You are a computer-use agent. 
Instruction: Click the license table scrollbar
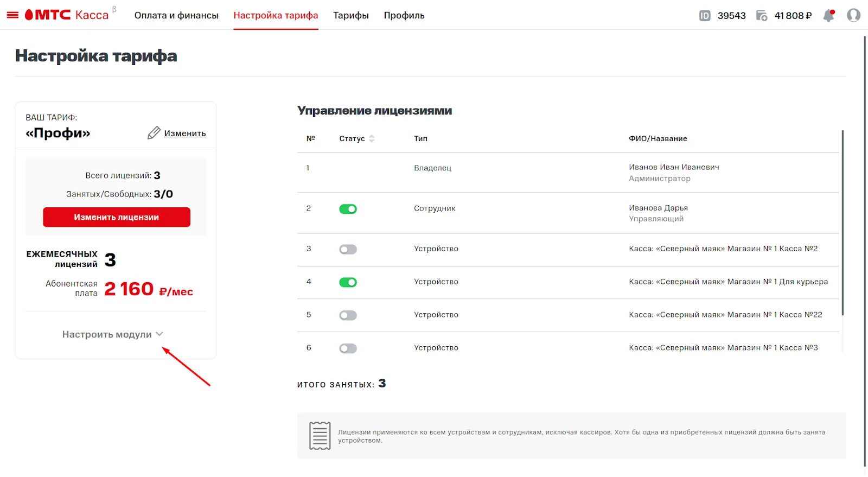[x=843, y=222]
